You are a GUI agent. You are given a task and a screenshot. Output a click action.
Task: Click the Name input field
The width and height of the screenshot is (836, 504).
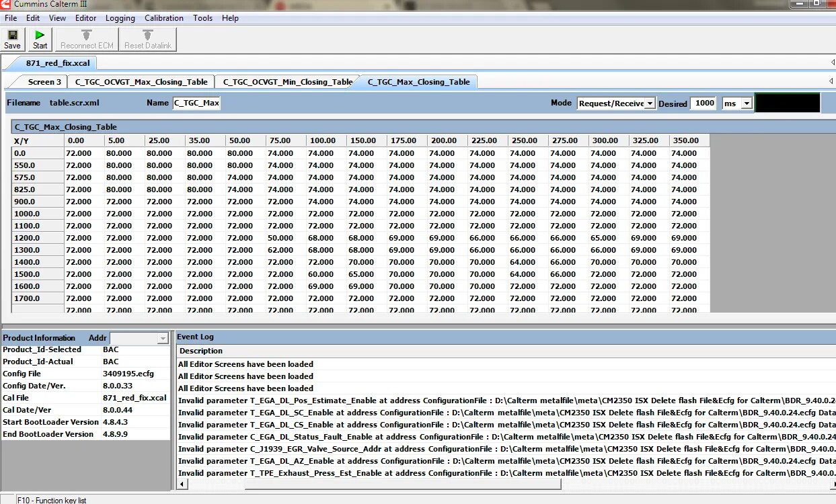pos(196,103)
